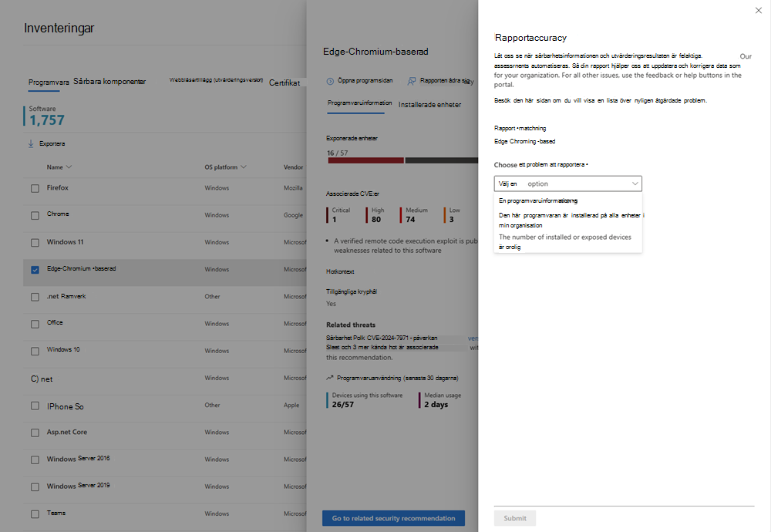Screen dimensions: 771x532
Task: Click the Office software name
Action: pos(55,322)
